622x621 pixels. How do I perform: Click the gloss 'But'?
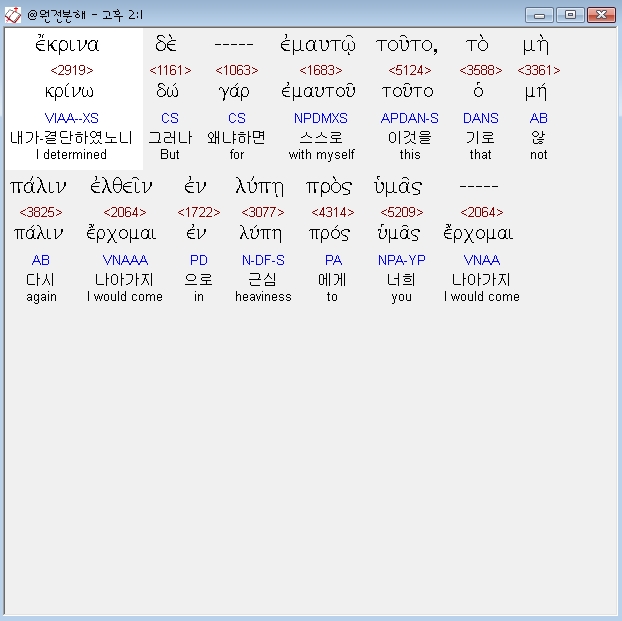(x=170, y=154)
